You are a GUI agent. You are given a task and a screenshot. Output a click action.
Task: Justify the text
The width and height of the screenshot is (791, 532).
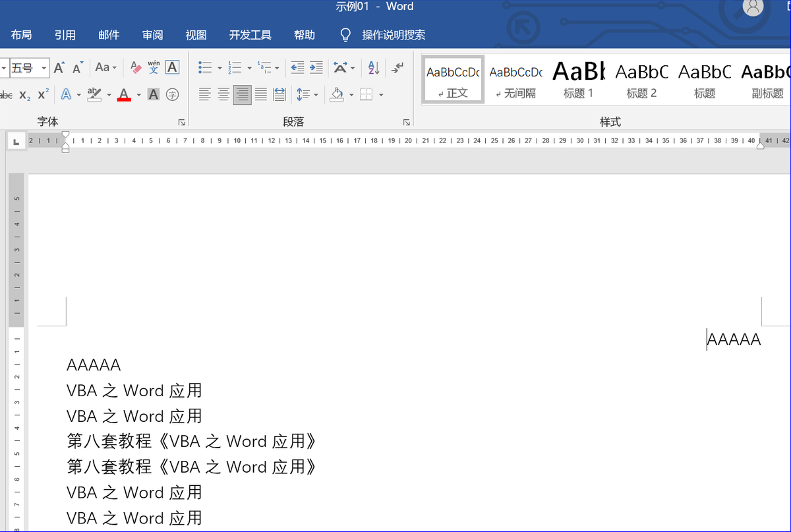[x=261, y=95]
